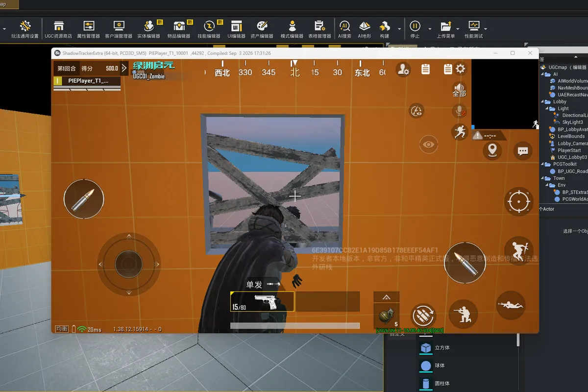This screenshot has width=588, height=392.
Task: Open the 属性管理器 attribute manager
Action: pos(89,29)
